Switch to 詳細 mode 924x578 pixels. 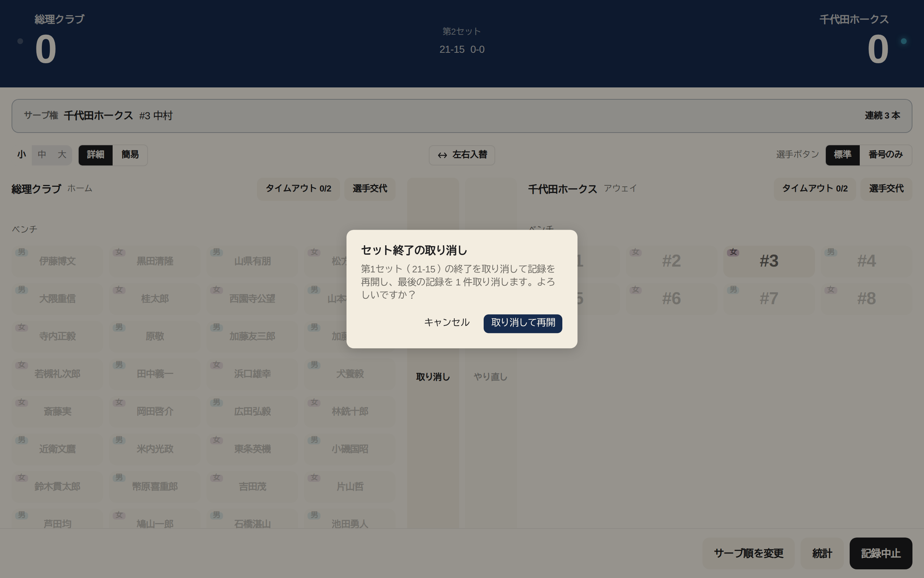click(x=95, y=155)
